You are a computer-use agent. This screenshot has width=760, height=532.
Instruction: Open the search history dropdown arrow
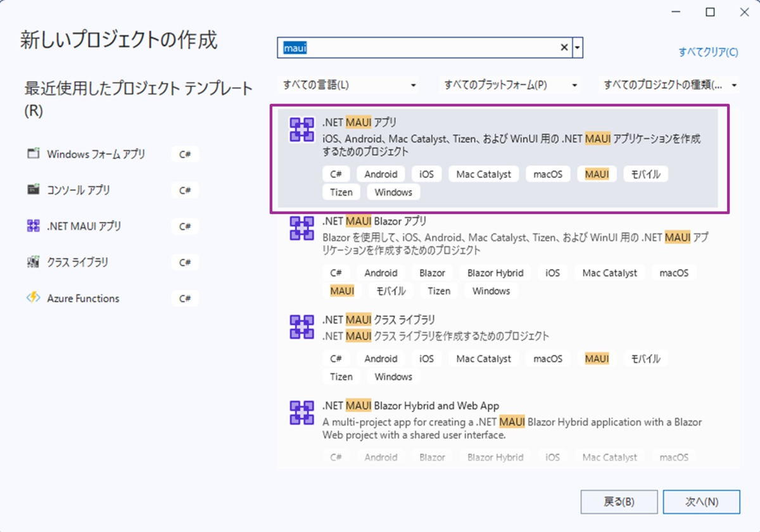pyautogui.click(x=577, y=47)
